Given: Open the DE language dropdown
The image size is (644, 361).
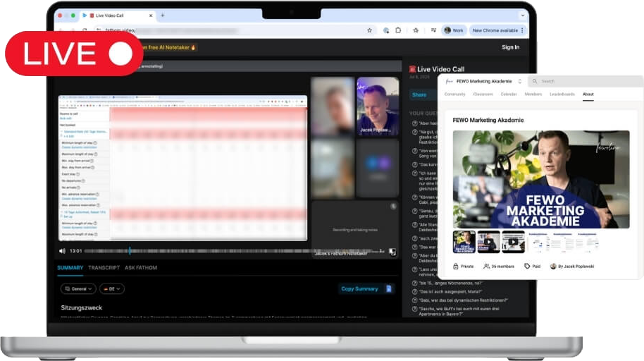Looking at the screenshot, I should [x=112, y=288].
